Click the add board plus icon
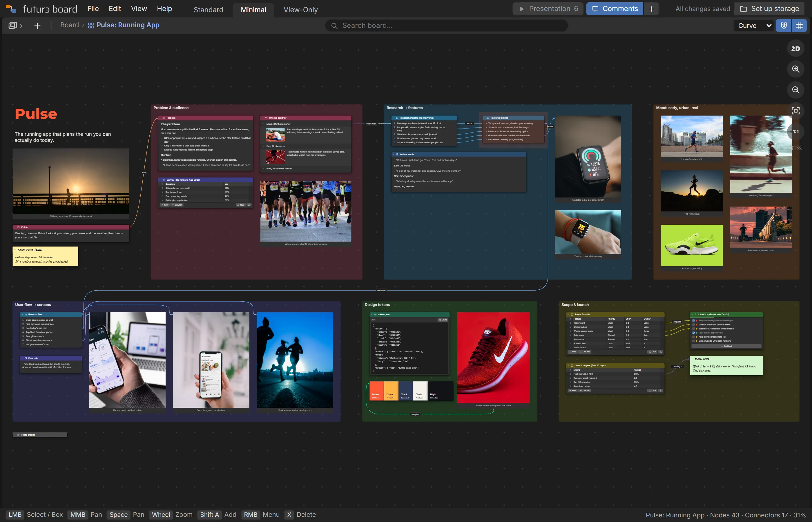Viewport: 812px width, 522px height. (x=37, y=26)
